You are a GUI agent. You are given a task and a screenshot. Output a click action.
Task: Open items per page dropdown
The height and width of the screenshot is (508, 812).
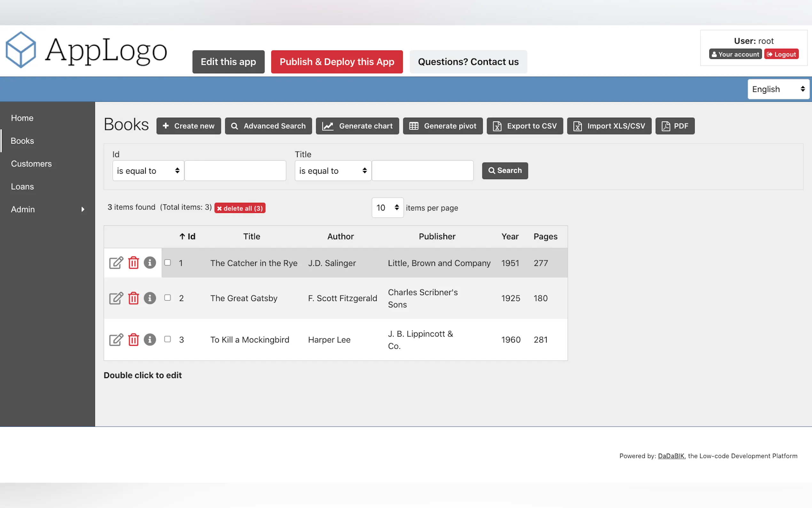[x=387, y=208]
